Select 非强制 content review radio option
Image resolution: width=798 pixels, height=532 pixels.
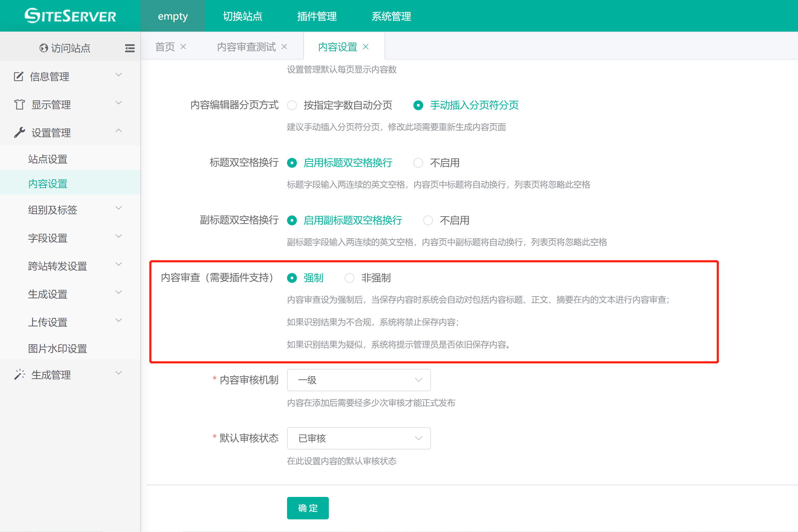(x=350, y=278)
